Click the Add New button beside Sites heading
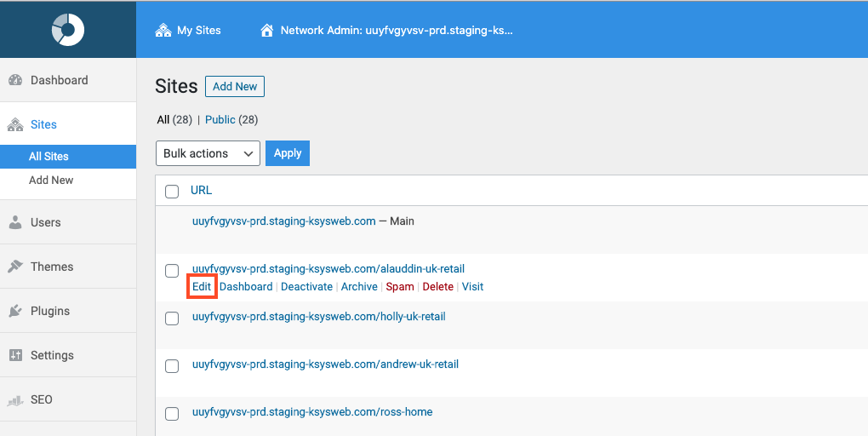The height and width of the screenshot is (436, 868). point(235,86)
